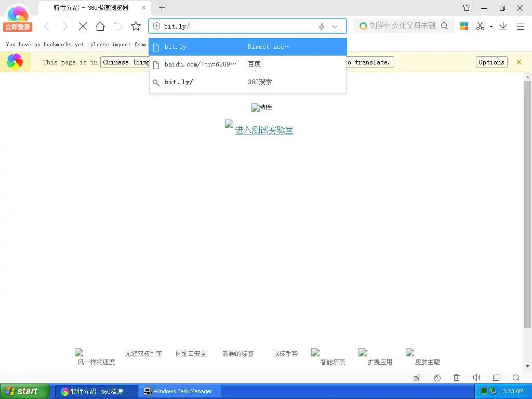The image size is (532, 399).
Task: Click the window split icon in status bar
Action: (x=496, y=378)
